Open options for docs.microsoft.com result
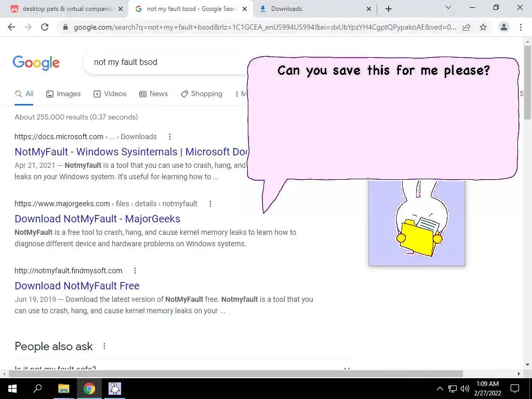The image size is (532, 399). [x=170, y=137]
